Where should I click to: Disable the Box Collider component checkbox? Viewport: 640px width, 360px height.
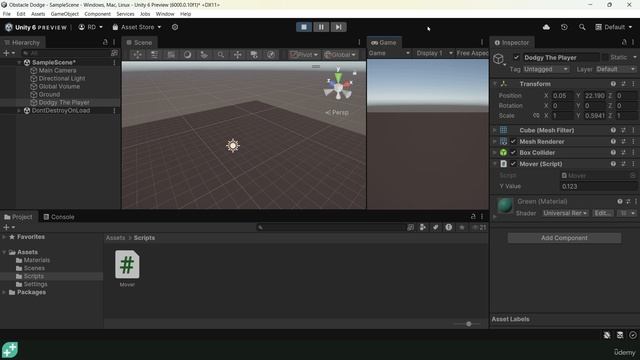(x=513, y=152)
